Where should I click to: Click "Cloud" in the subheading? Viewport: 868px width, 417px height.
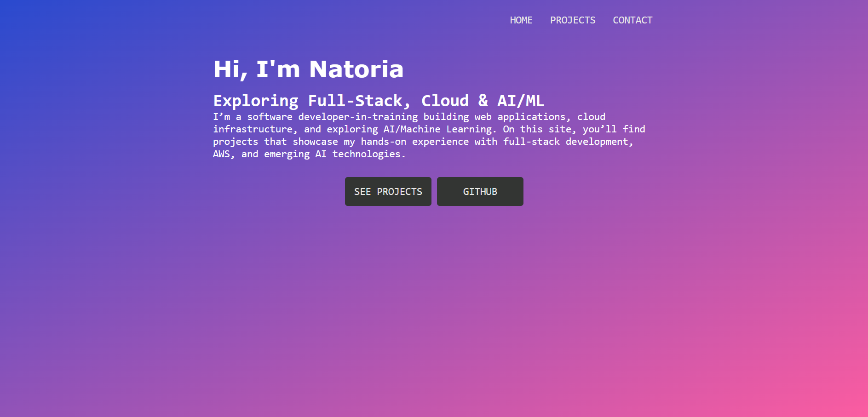click(445, 101)
